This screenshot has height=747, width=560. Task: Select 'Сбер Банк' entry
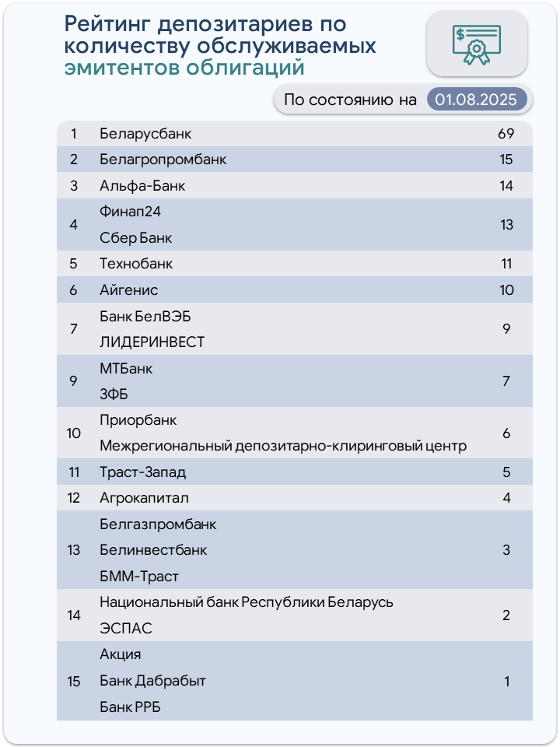(135, 238)
